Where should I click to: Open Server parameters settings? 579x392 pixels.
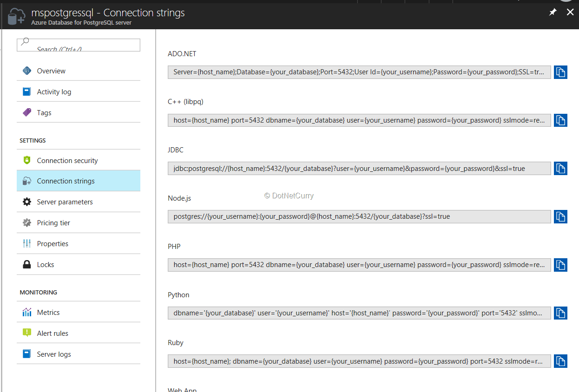click(x=78, y=202)
